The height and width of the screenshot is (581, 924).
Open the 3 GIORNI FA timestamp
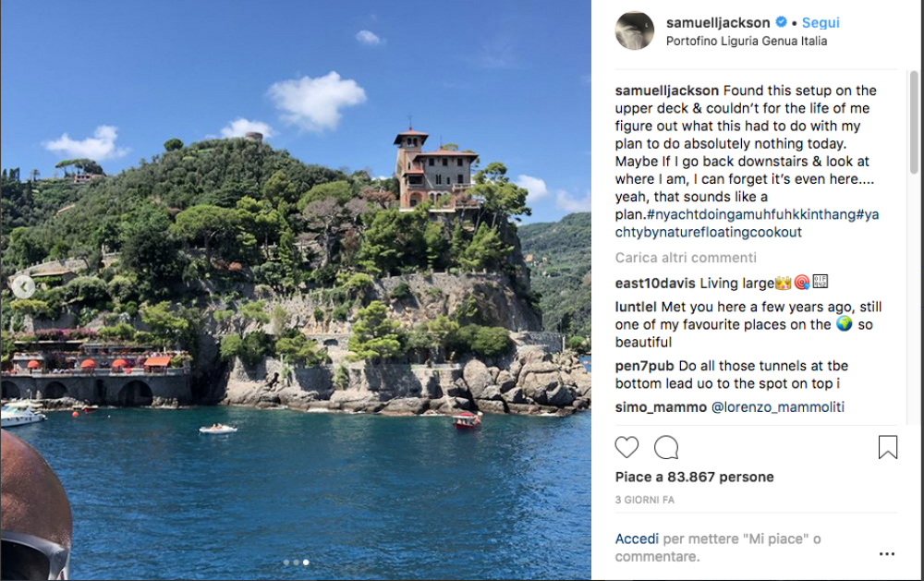point(645,500)
